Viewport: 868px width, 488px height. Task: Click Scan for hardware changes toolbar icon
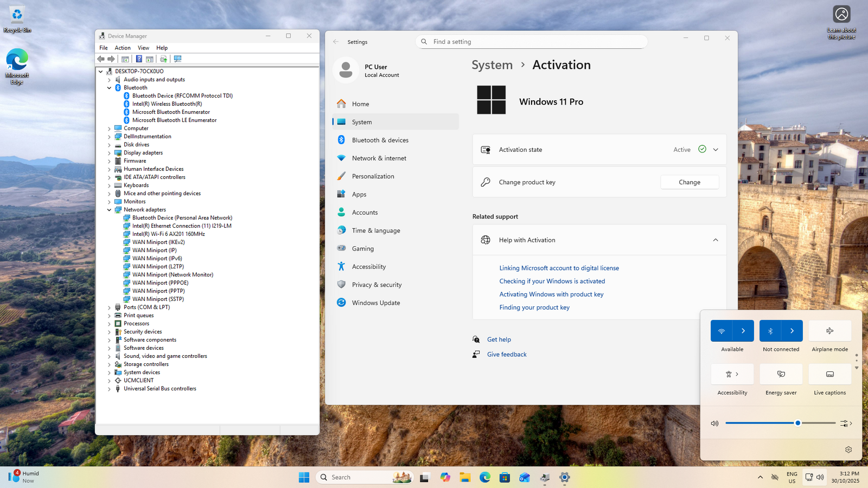pyautogui.click(x=177, y=59)
